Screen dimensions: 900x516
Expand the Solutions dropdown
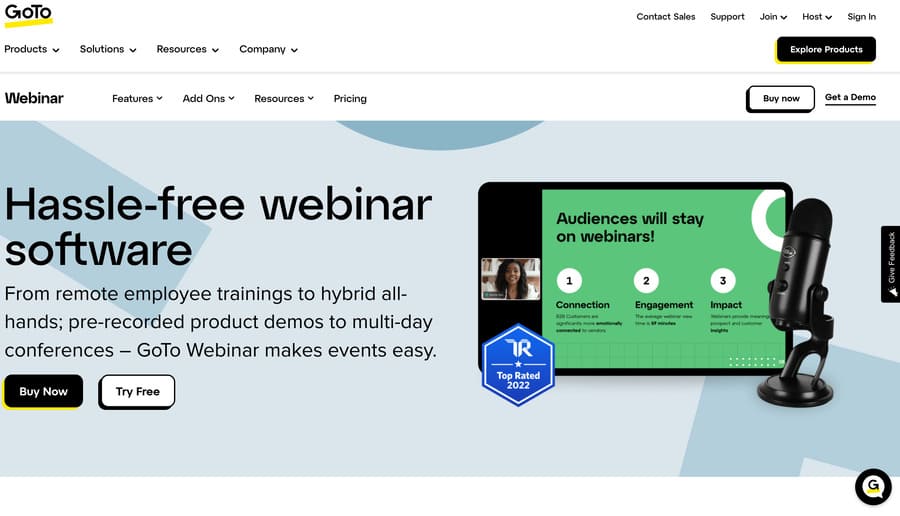click(108, 49)
